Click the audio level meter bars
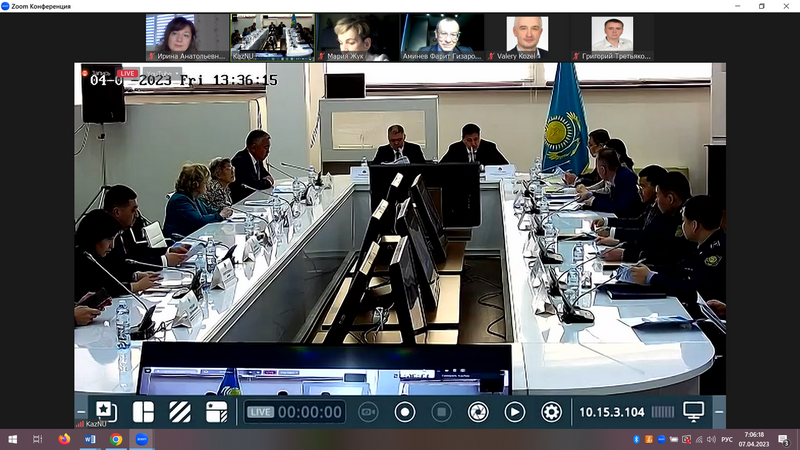Image resolution: width=800 pixels, height=450 pixels. pyautogui.click(x=663, y=412)
